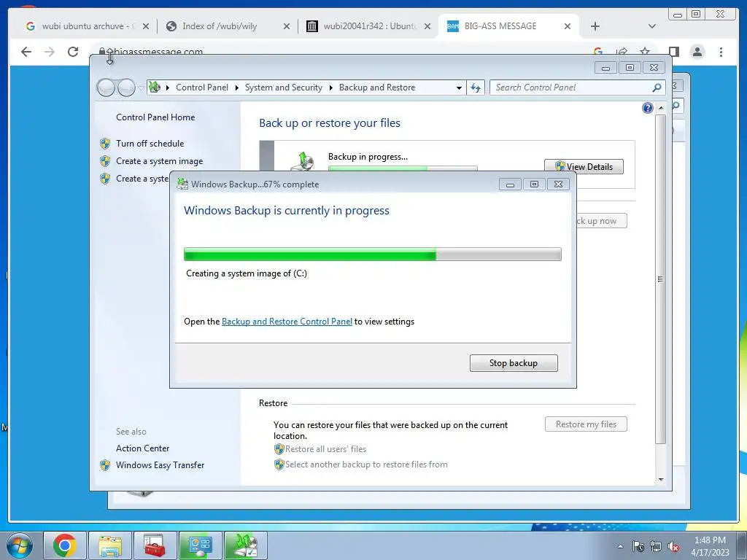
Task: Click Backup and Restore in the breadcrumb
Action: click(x=377, y=87)
